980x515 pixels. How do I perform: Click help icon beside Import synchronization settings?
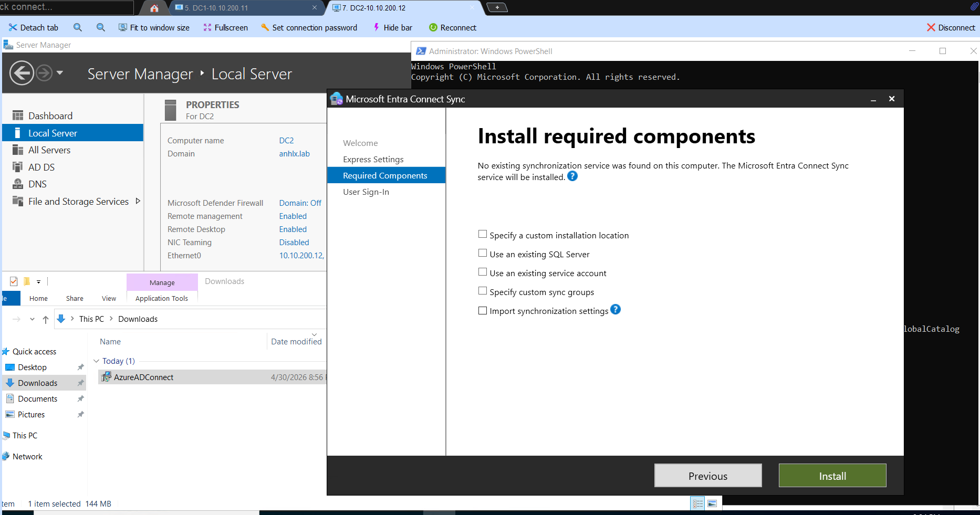(616, 310)
